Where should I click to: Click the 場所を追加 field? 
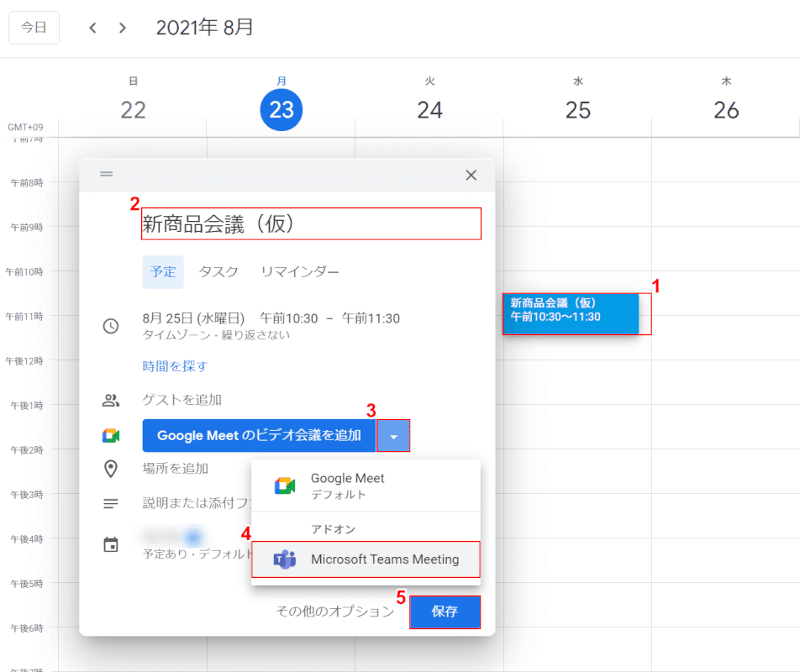176,469
